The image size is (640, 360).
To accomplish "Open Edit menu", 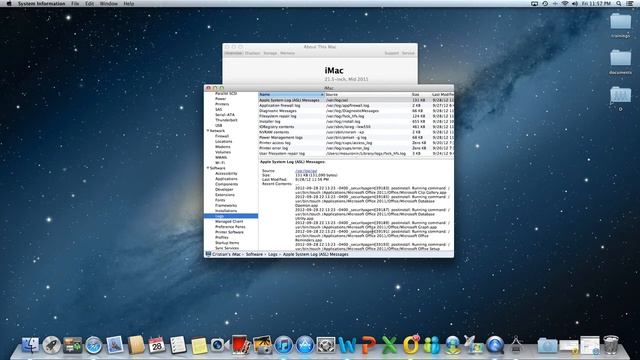I will tap(89, 3).
